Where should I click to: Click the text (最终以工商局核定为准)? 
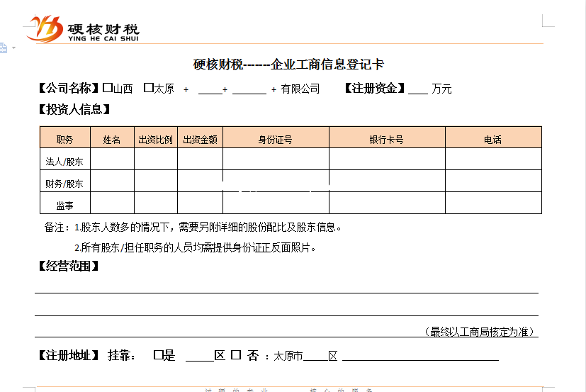coord(480,332)
